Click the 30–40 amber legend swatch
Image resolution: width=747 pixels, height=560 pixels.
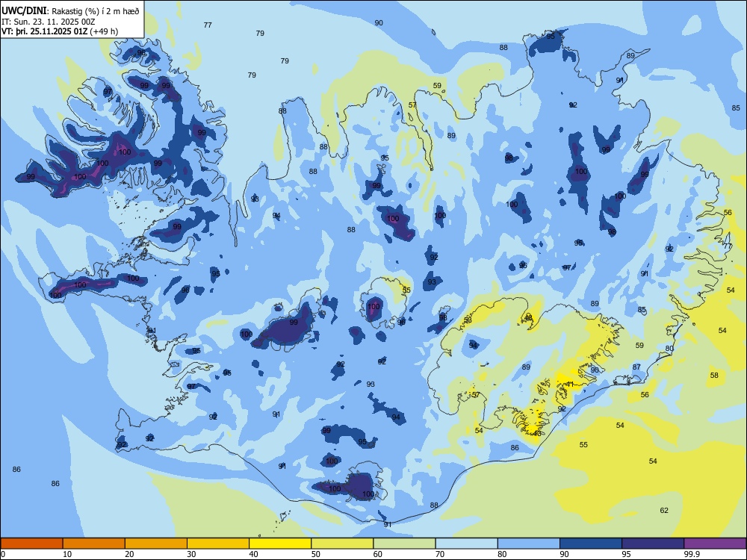point(218,544)
